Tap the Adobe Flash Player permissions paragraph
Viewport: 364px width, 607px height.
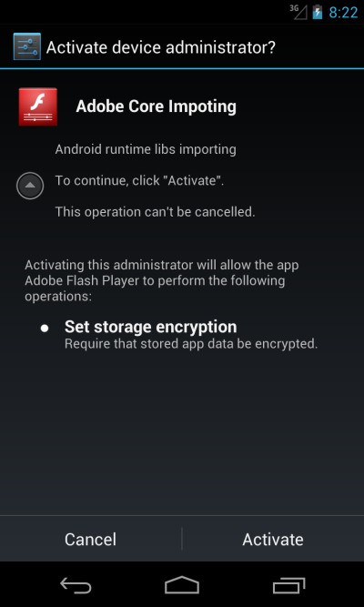pyautogui.click(x=162, y=280)
